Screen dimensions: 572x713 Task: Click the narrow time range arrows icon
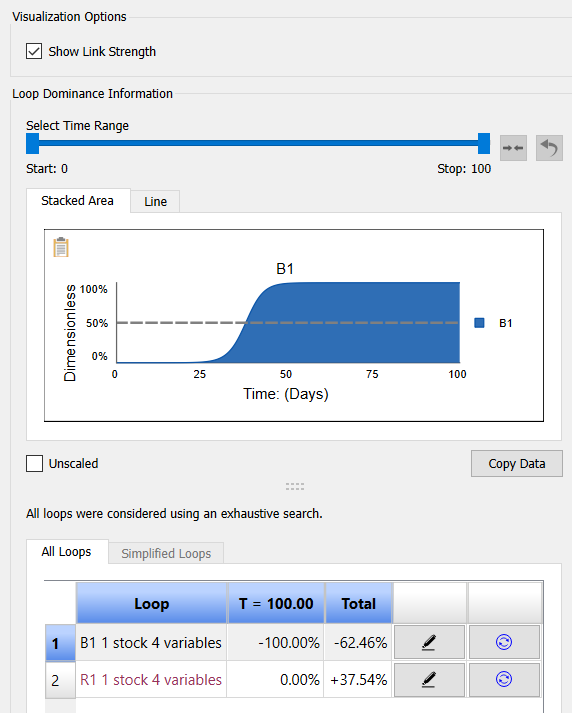coord(513,148)
